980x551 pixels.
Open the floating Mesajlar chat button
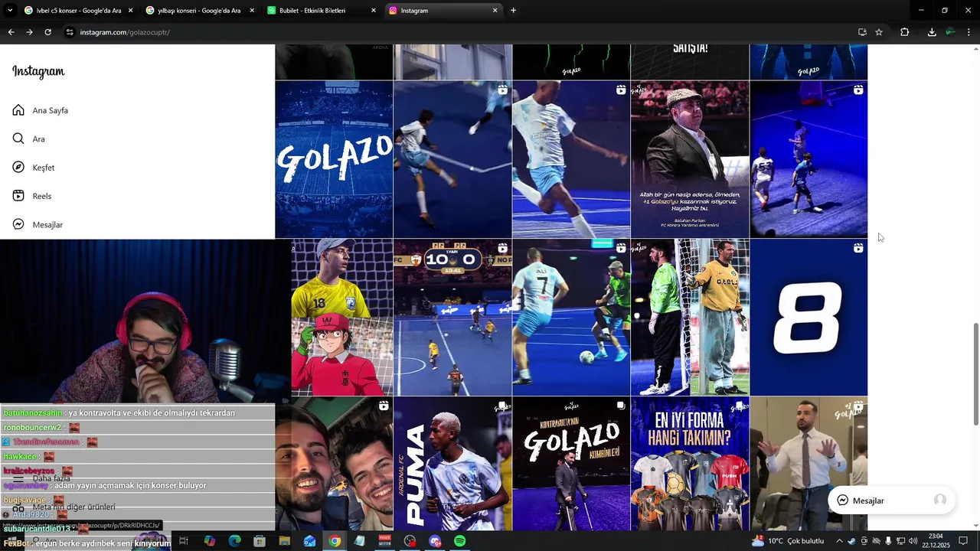tap(890, 500)
